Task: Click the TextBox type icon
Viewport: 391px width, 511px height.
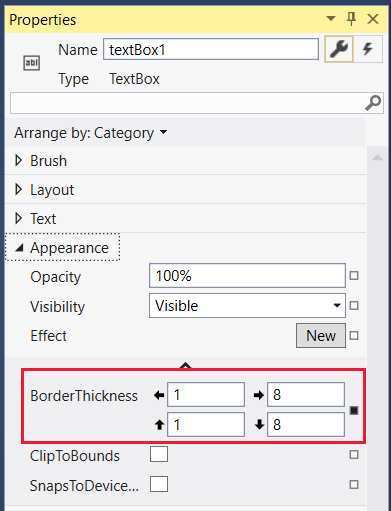Action: click(32, 63)
